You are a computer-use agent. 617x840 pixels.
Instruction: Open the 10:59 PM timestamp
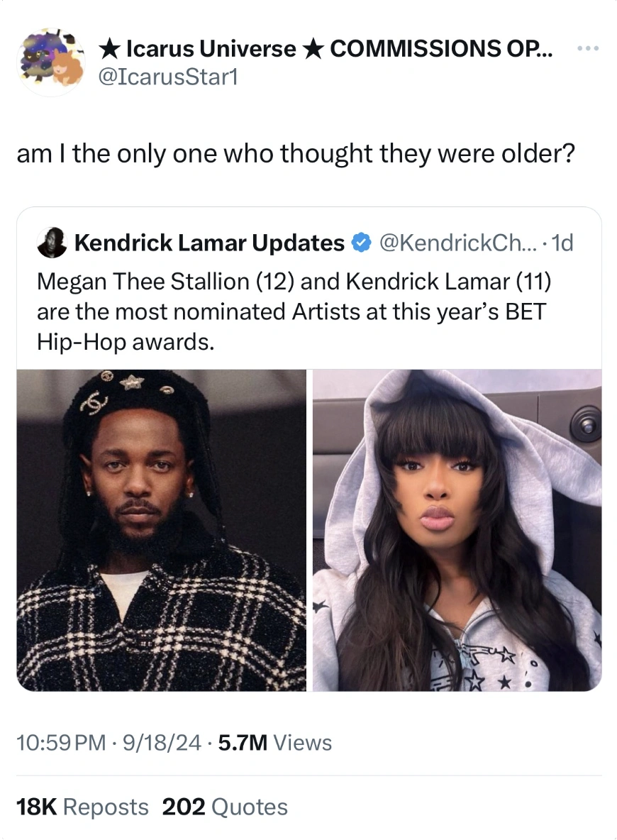[x=62, y=743]
